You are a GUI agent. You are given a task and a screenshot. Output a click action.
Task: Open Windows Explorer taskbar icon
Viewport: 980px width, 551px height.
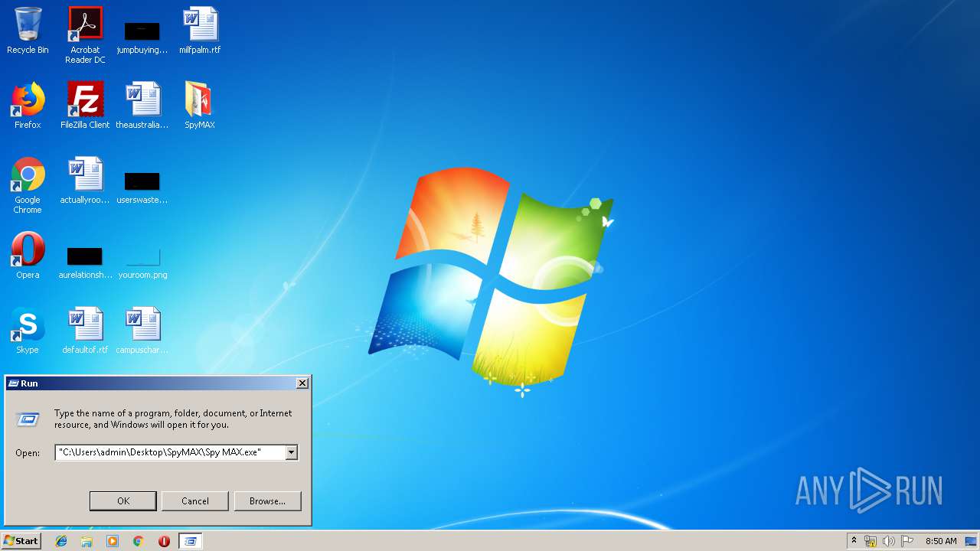(87, 541)
